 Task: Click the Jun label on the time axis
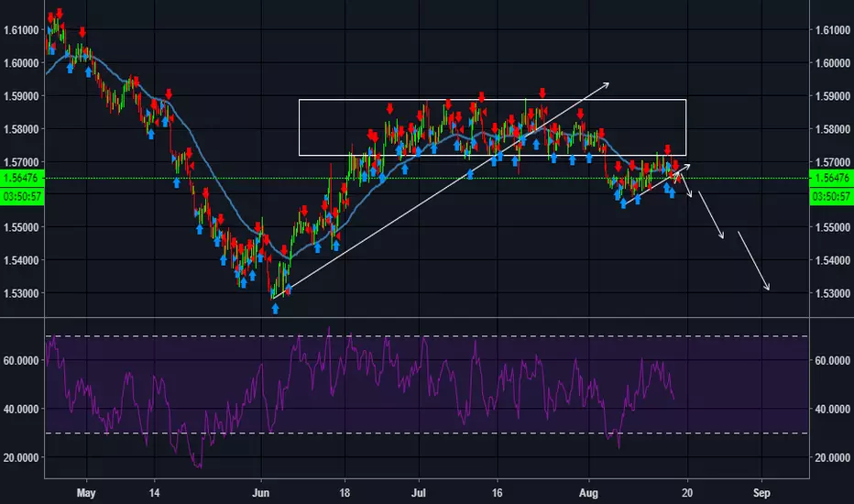261,493
